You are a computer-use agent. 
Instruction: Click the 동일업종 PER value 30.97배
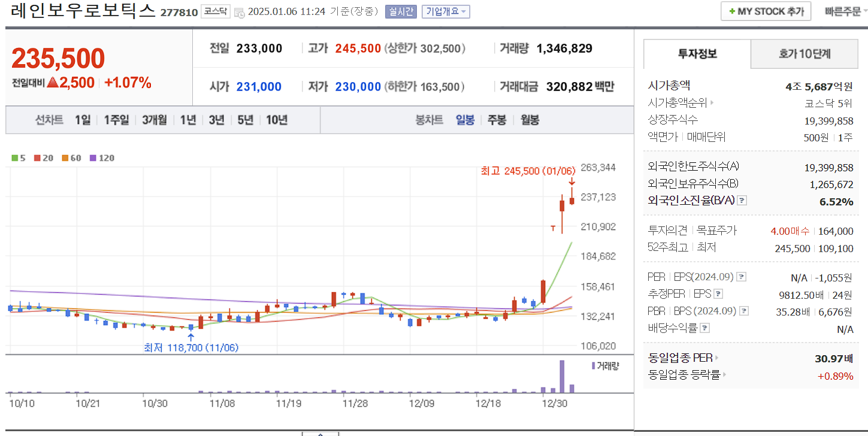pos(834,359)
